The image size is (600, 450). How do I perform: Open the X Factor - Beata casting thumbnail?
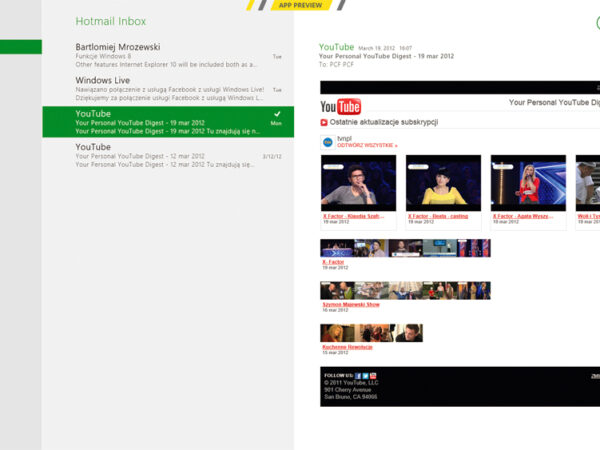pyautogui.click(x=443, y=183)
